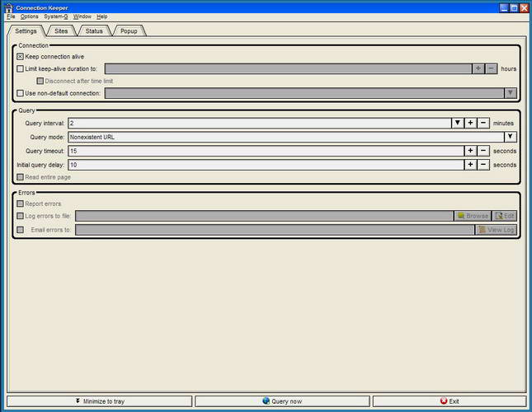Image resolution: width=532 pixels, height=412 pixels.
Task: Click the Email errors address field
Action: click(275, 230)
